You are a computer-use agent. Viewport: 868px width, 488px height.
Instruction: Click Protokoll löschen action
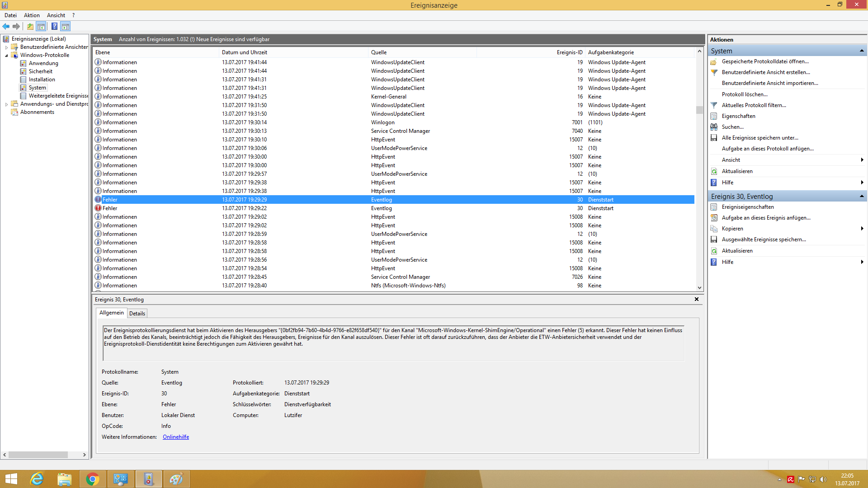point(744,94)
